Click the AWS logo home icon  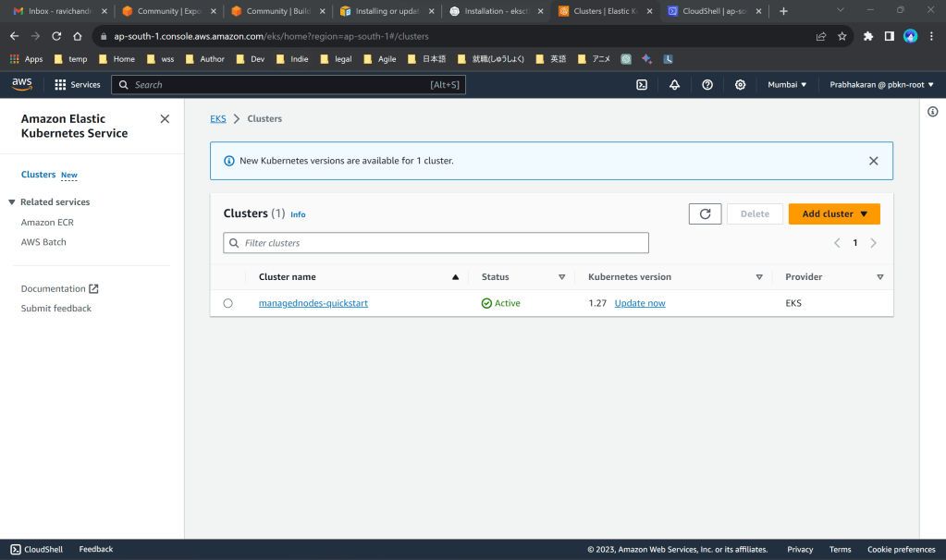[22, 84]
